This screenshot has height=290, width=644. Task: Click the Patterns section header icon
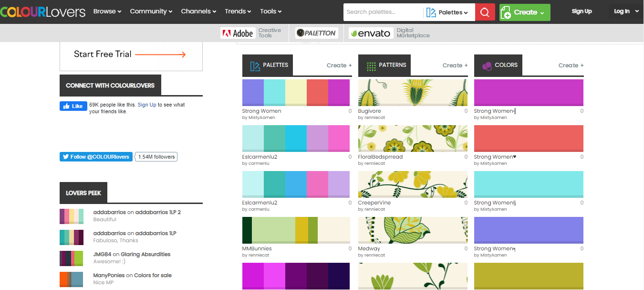371,66
